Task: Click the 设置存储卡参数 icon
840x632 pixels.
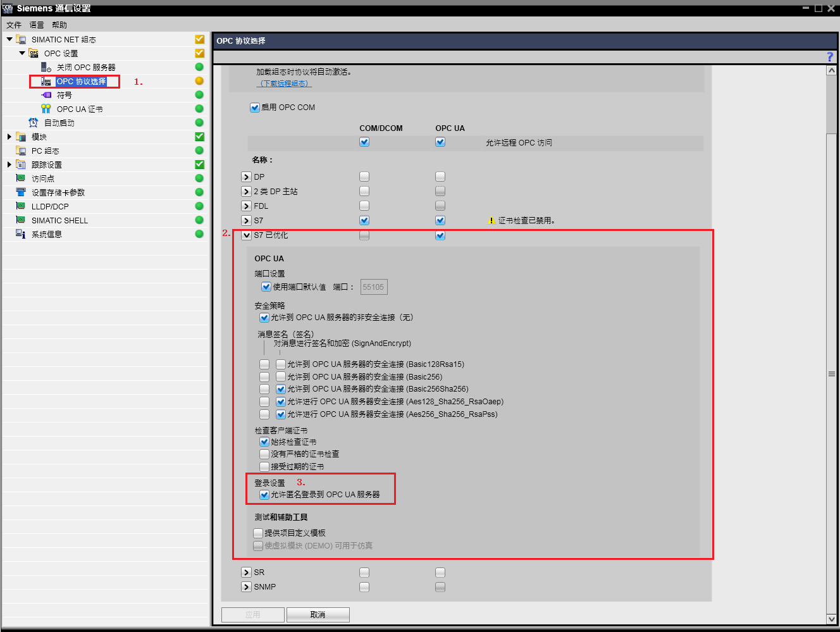Action: (x=20, y=192)
